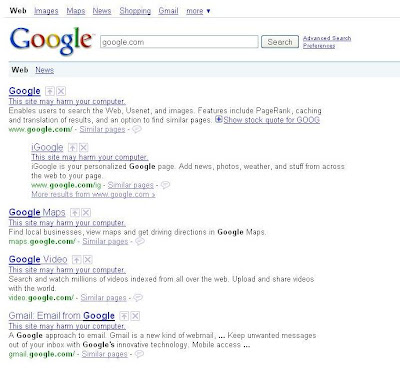Click the gmail.google.com/ green URL text
Viewport: 400px width, 374px height.
pyautogui.click(x=42, y=354)
